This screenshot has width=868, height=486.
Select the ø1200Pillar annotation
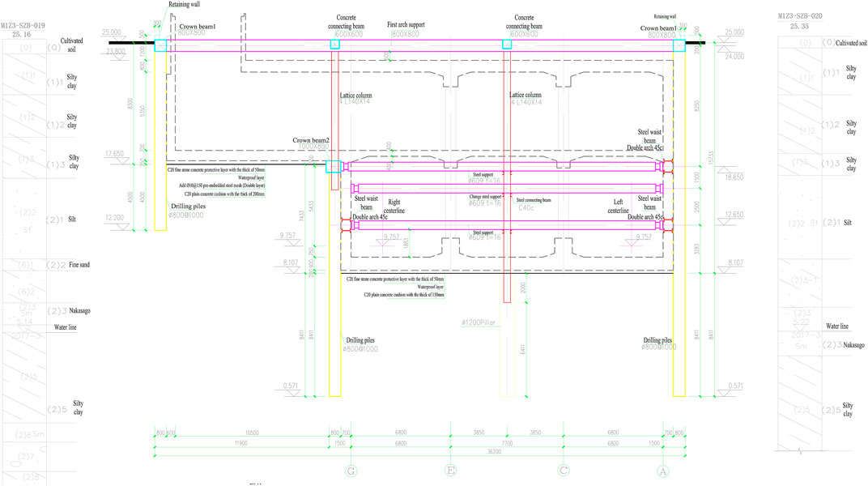[x=479, y=322]
